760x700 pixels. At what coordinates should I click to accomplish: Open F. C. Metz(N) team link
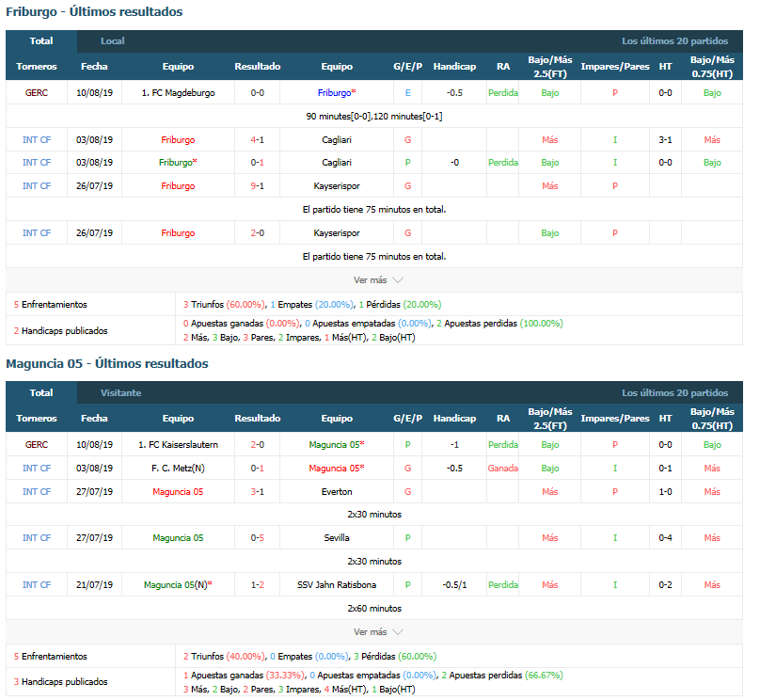point(178,469)
